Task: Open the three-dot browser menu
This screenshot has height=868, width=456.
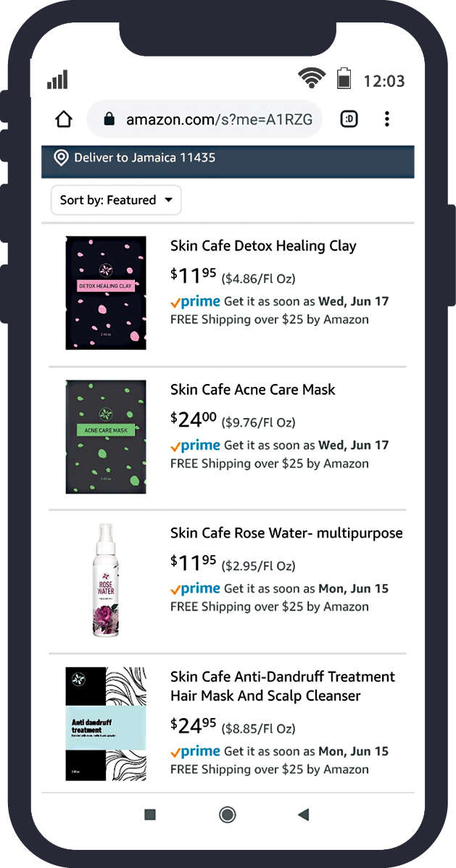Action: click(x=387, y=119)
